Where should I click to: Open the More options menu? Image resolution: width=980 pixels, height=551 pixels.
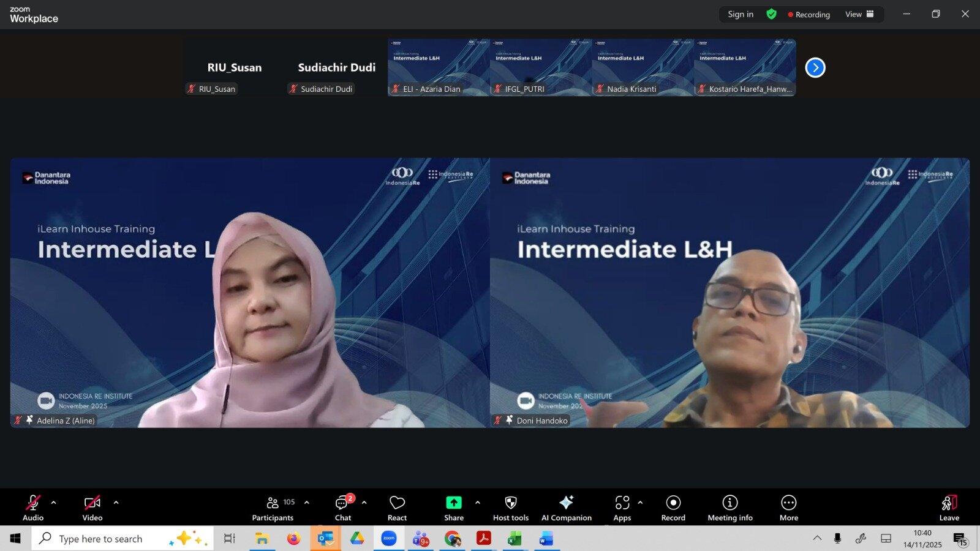pos(789,508)
